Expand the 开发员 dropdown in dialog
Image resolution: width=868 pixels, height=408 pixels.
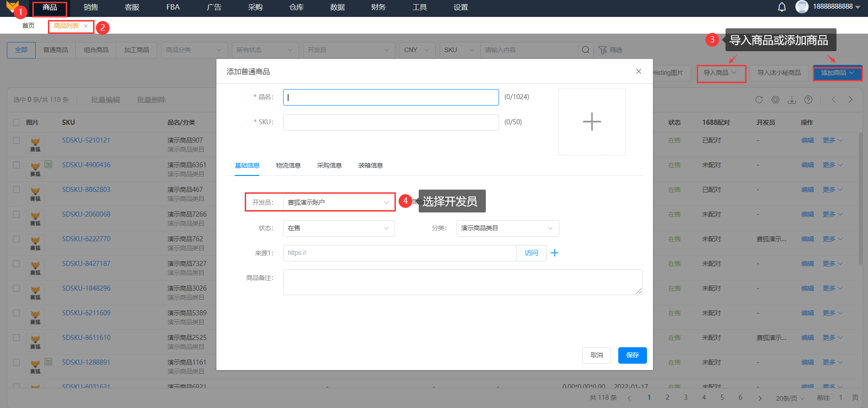[338, 202]
